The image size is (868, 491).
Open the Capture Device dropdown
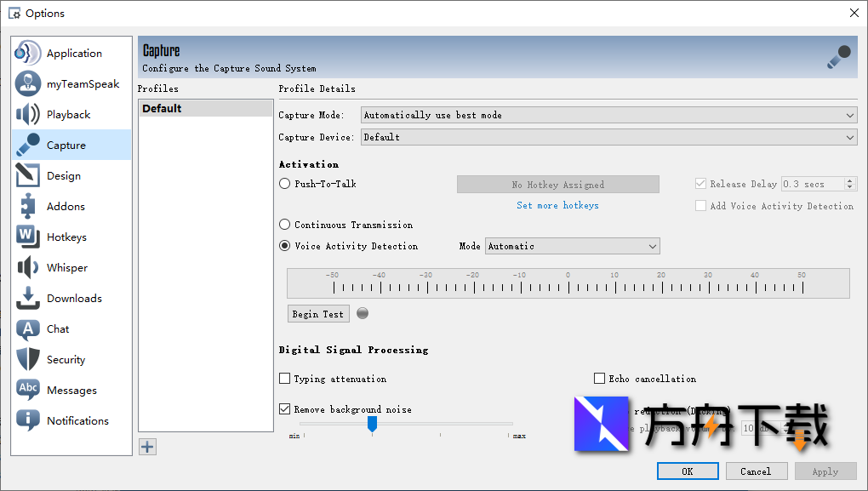click(609, 137)
